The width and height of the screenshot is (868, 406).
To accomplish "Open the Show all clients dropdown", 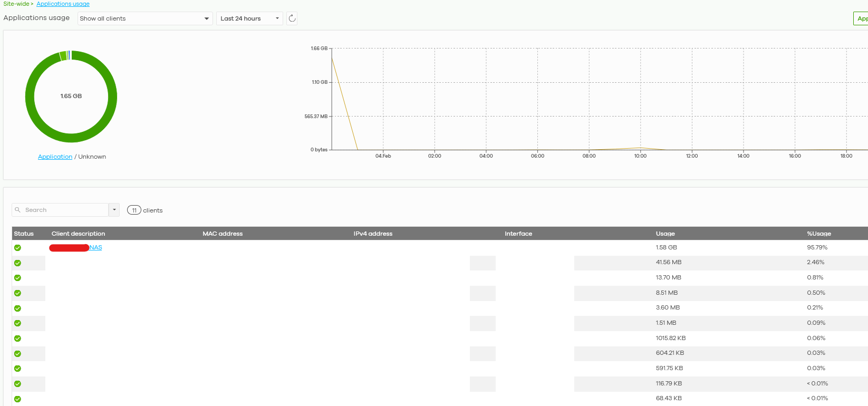I will (x=145, y=18).
